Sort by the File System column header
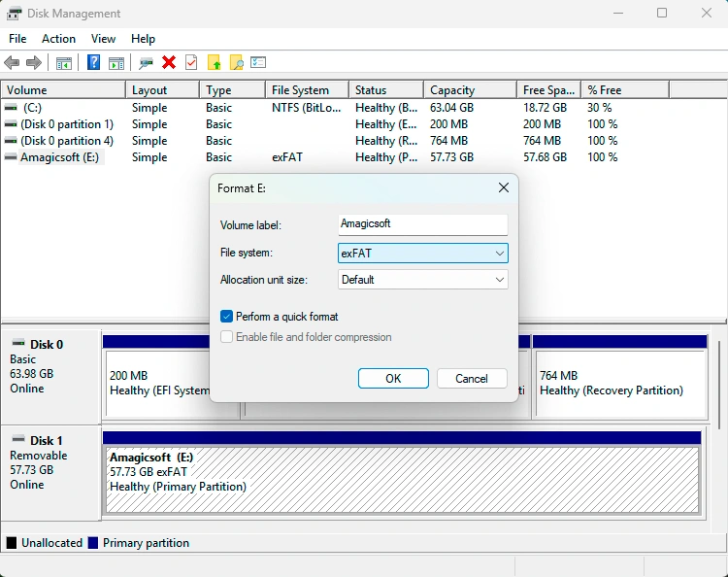Viewport: 728px width, 577px height. (x=307, y=89)
